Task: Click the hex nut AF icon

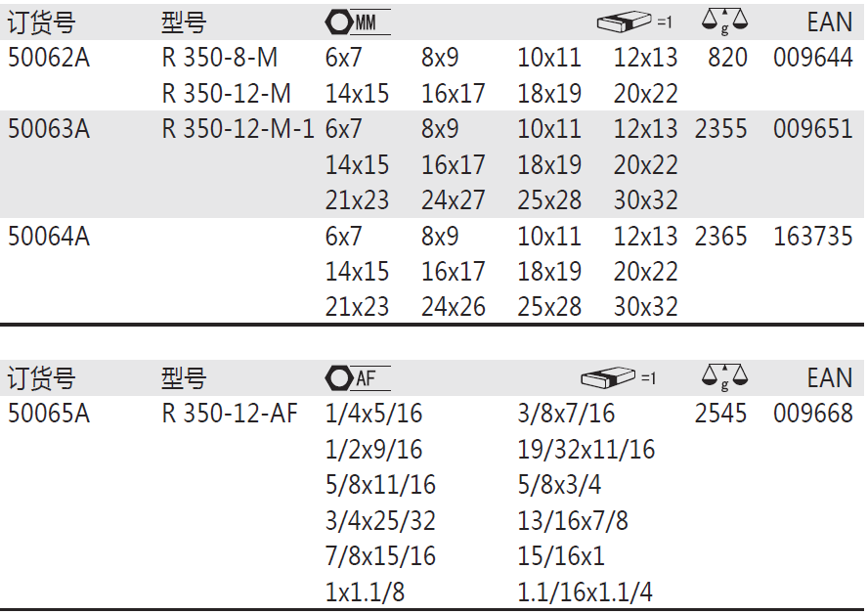Action: [357, 378]
